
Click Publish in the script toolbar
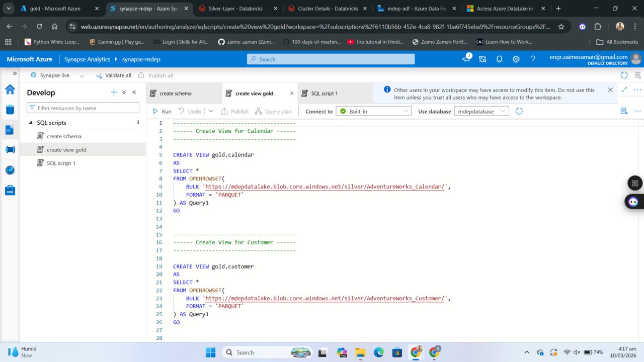coord(234,111)
